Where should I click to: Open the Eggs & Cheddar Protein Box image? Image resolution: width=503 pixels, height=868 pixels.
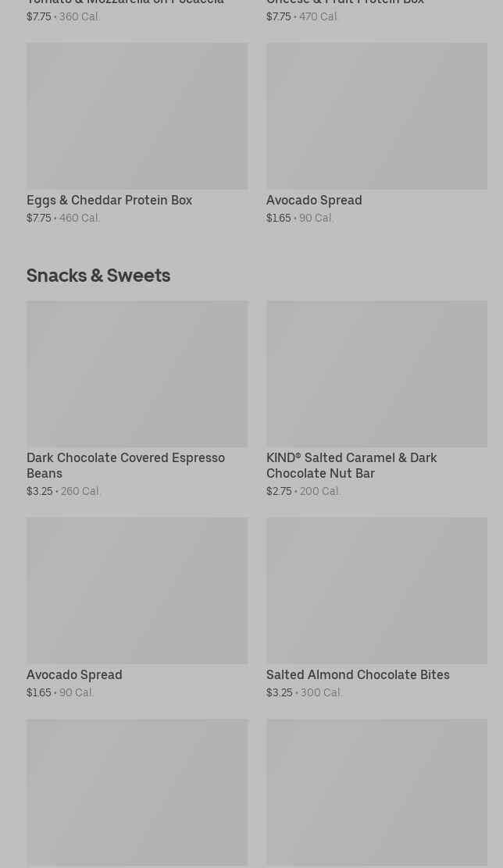137,116
